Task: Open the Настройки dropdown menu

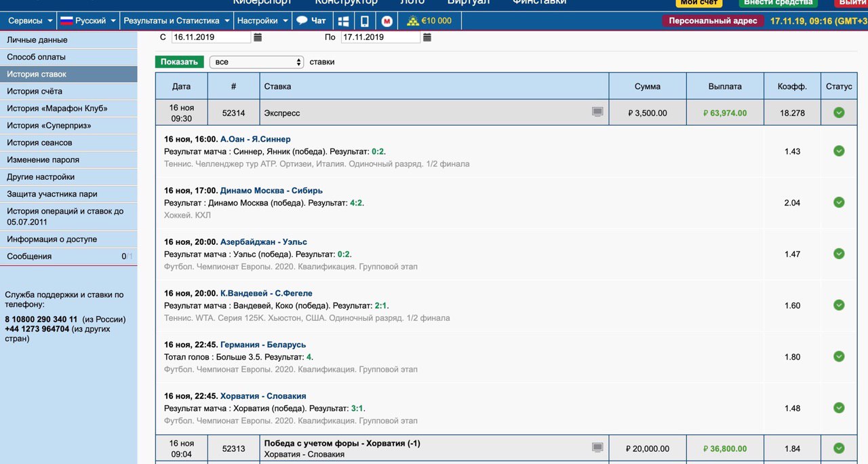Action: [262, 21]
